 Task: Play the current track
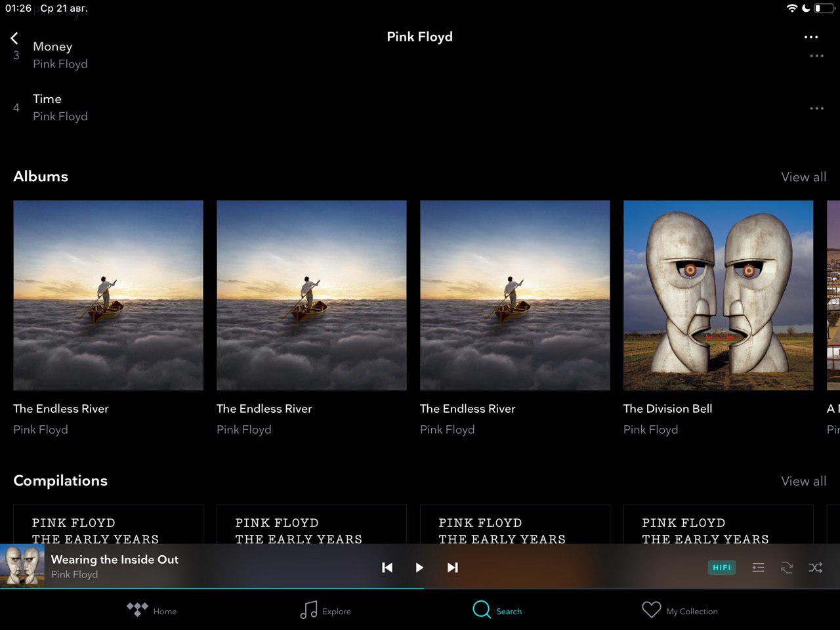click(419, 568)
